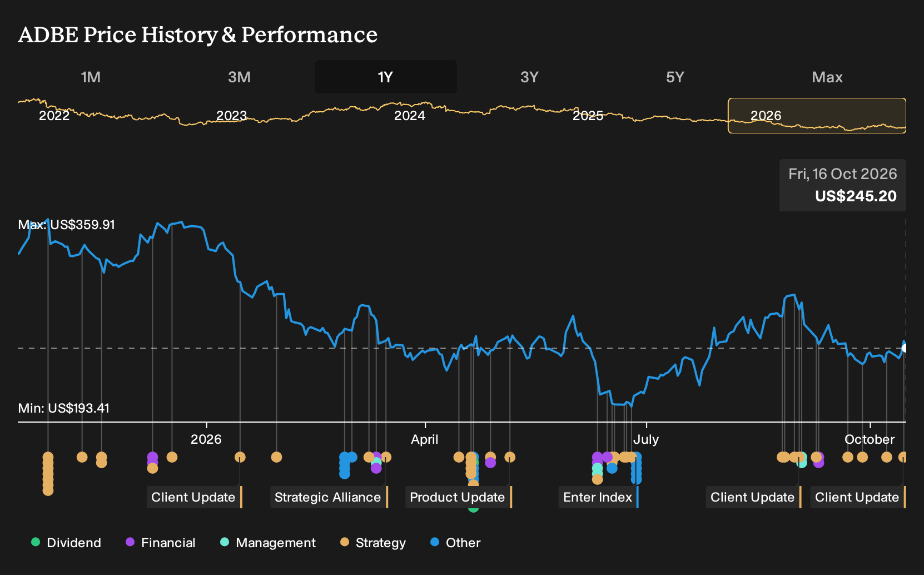Click the teal Management marker left of October
Viewport: 924px width, 575px height.
pyautogui.click(x=801, y=462)
